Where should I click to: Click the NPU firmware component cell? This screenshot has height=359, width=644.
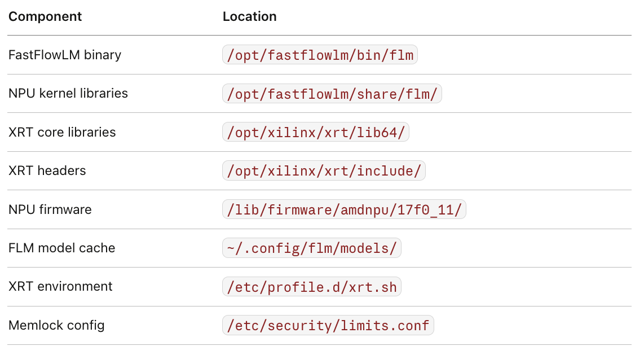click(x=50, y=209)
